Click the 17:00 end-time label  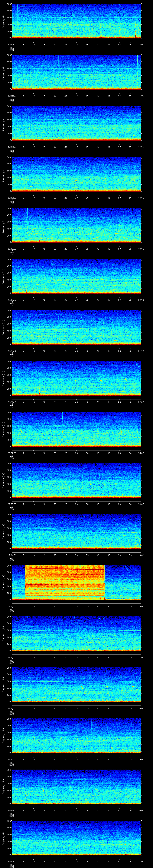pyautogui.click(x=141, y=147)
